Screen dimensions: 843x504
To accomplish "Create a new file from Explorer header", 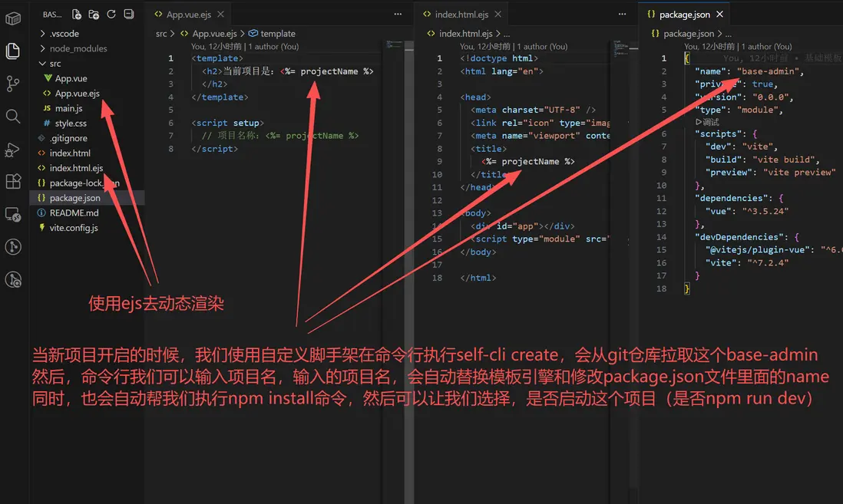I will (76, 15).
